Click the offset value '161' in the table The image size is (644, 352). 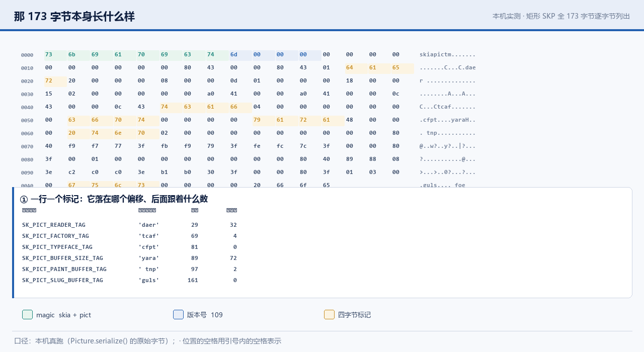point(193,280)
